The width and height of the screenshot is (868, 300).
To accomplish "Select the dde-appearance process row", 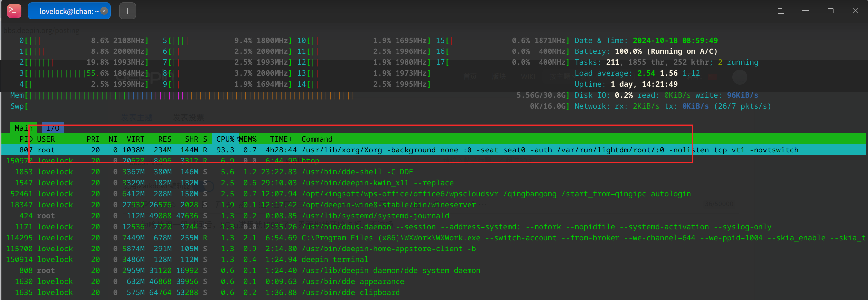I will pos(434,281).
